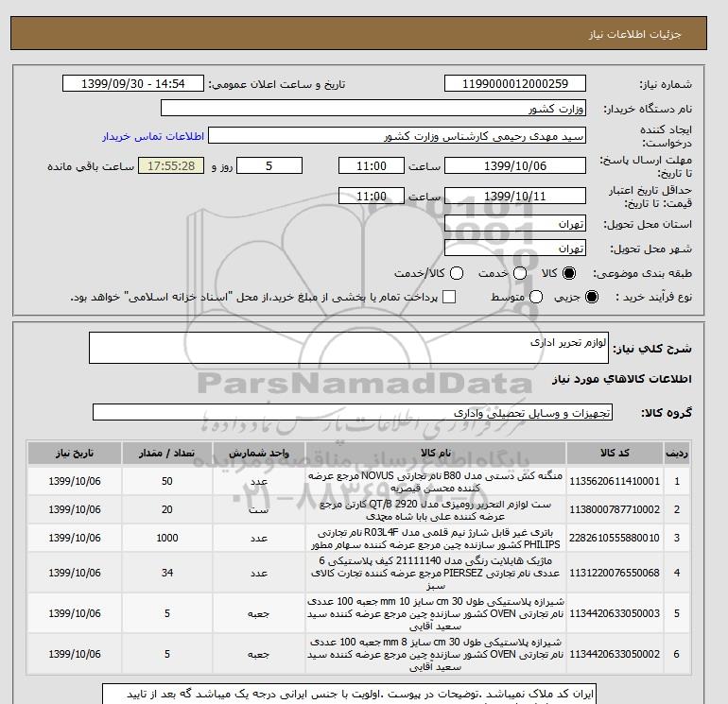Click the response deadline date 1399/10/06 field
The image size is (728, 704).
coord(515,165)
